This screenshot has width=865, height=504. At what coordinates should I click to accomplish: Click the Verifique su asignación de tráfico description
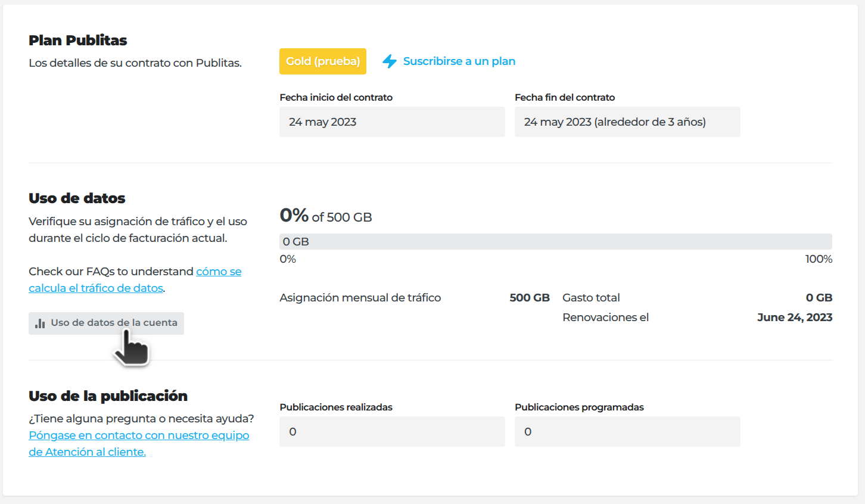(138, 230)
